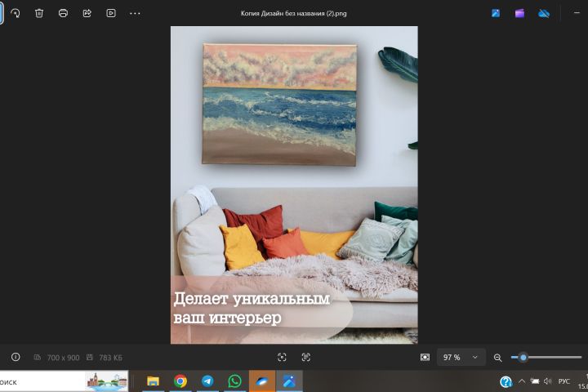Show file info with the info icon

pos(16,357)
